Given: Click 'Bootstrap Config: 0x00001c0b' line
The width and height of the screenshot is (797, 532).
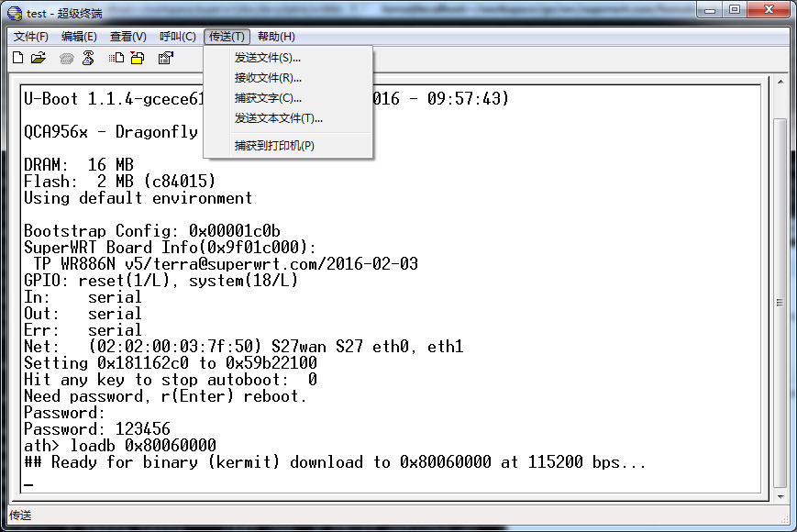Looking at the screenshot, I should coord(152,230).
